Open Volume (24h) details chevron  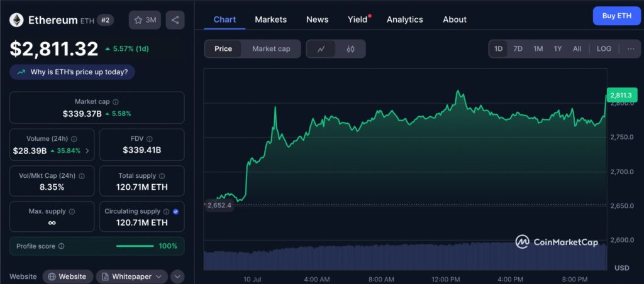[x=87, y=151]
